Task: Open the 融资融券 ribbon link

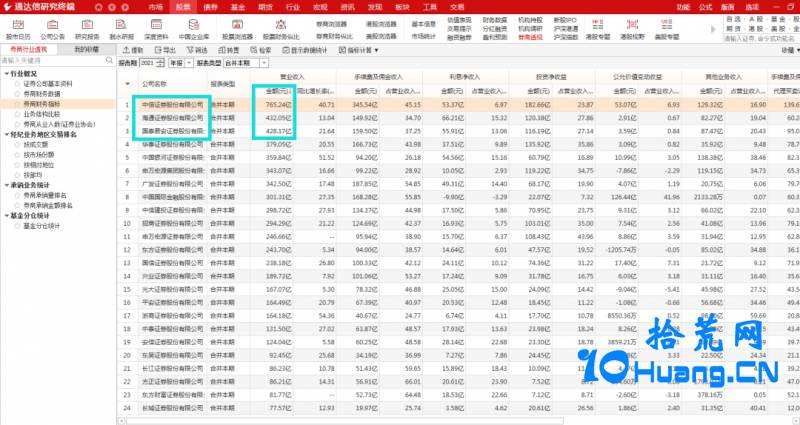Action: click(x=459, y=37)
